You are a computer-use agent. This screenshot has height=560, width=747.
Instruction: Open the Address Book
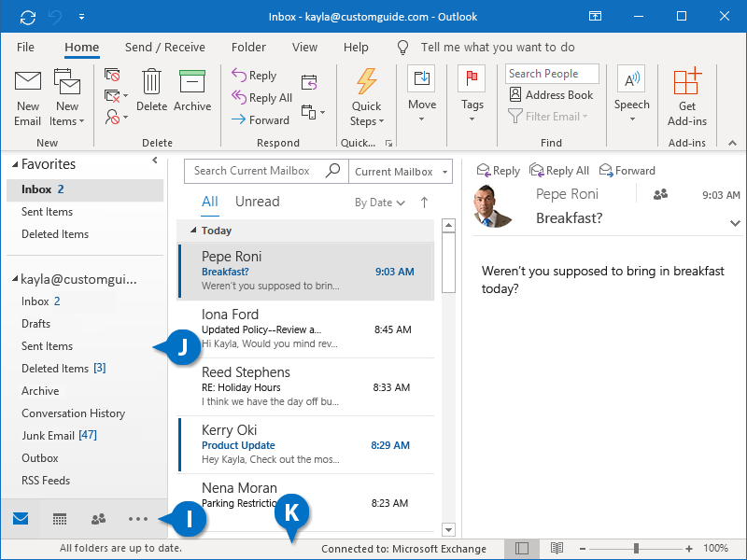coord(551,95)
